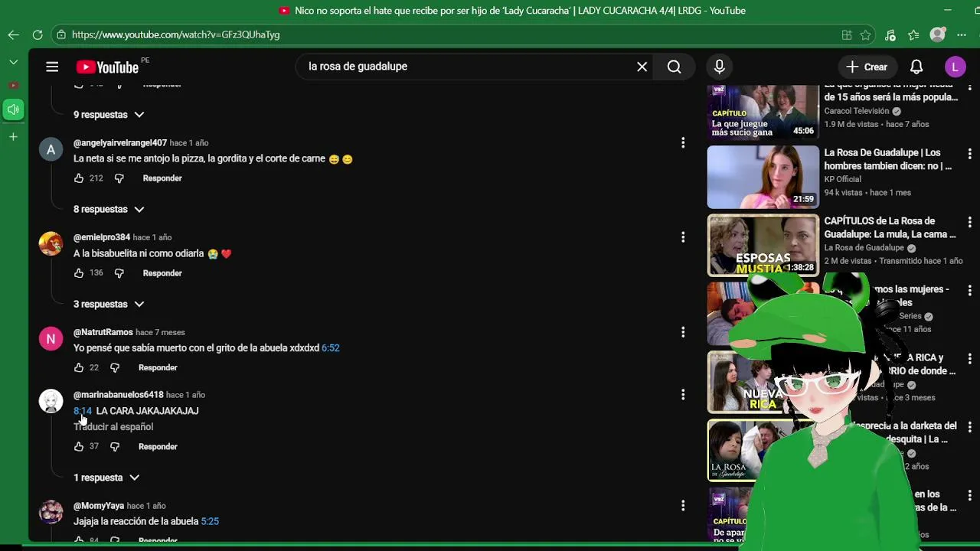Go back with browser back arrow
The height and width of the screenshot is (551, 980).
[x=13, y=34]
